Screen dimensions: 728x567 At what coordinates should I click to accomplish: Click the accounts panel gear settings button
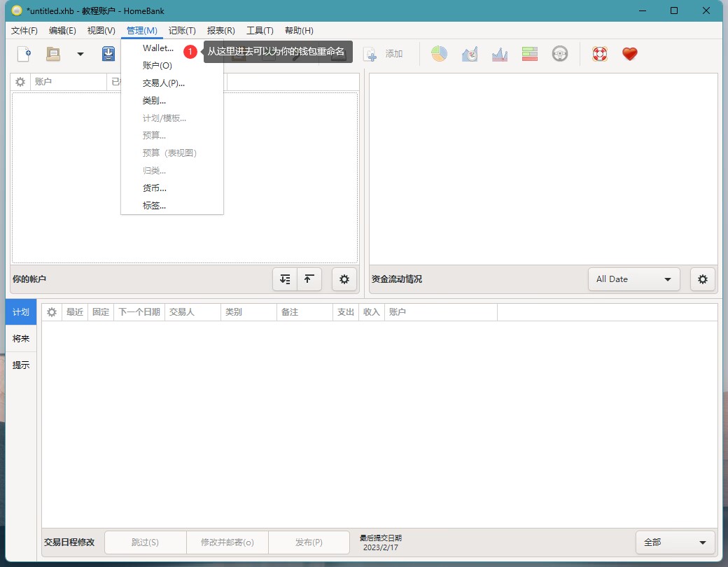point(344,279)
